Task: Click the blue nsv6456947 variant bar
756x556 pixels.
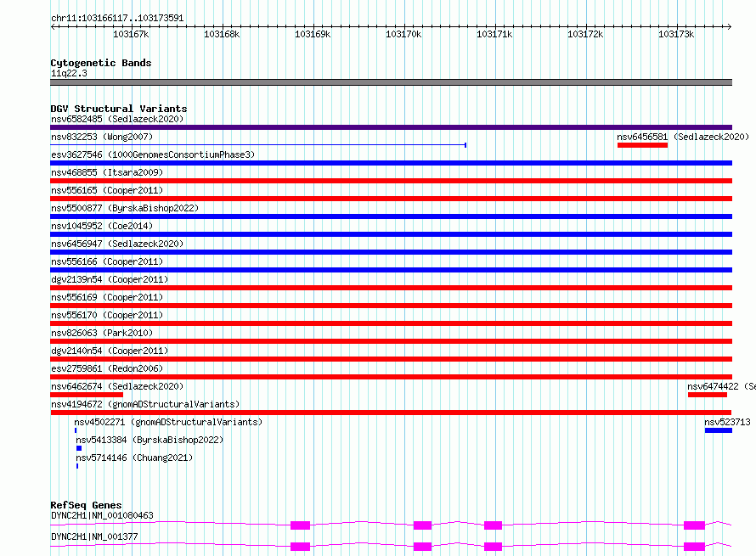Action: (x=391, y=252)
